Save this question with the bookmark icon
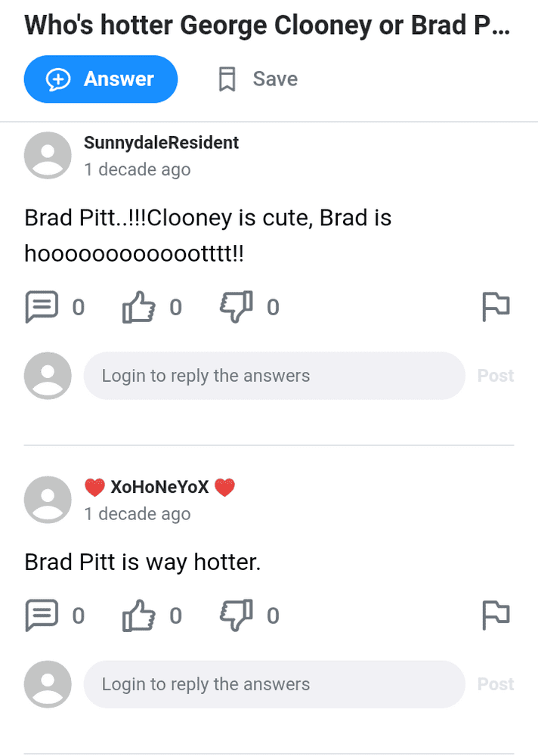Image resolution: width=538 pixels, height=756 pixels. (258, 79)
